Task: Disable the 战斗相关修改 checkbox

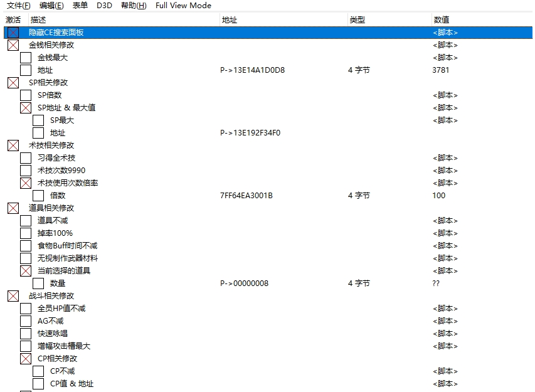Action: pyautogui.click(x=13, y=295)
